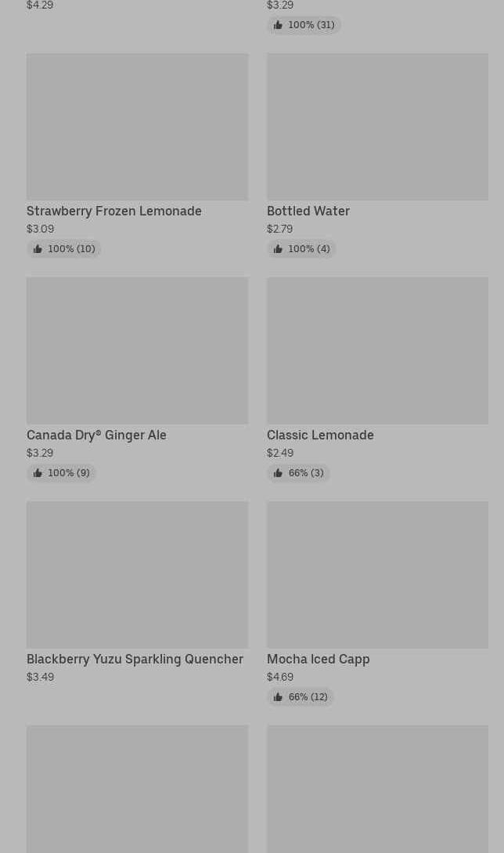Select the Classic Lemonade item name

point(320,435)
